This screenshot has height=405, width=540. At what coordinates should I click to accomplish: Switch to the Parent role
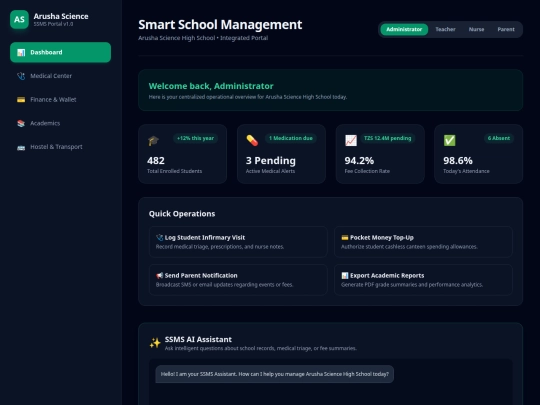click(506, 30)
